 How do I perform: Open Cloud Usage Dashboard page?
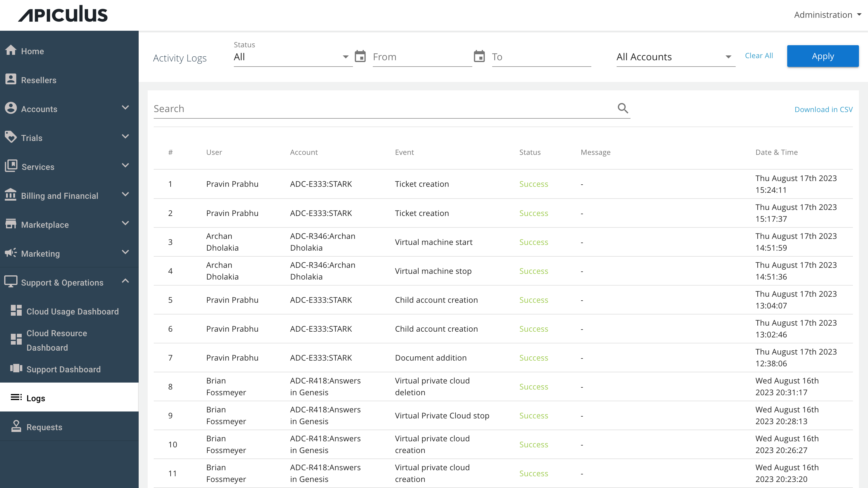tap(69, 311)
